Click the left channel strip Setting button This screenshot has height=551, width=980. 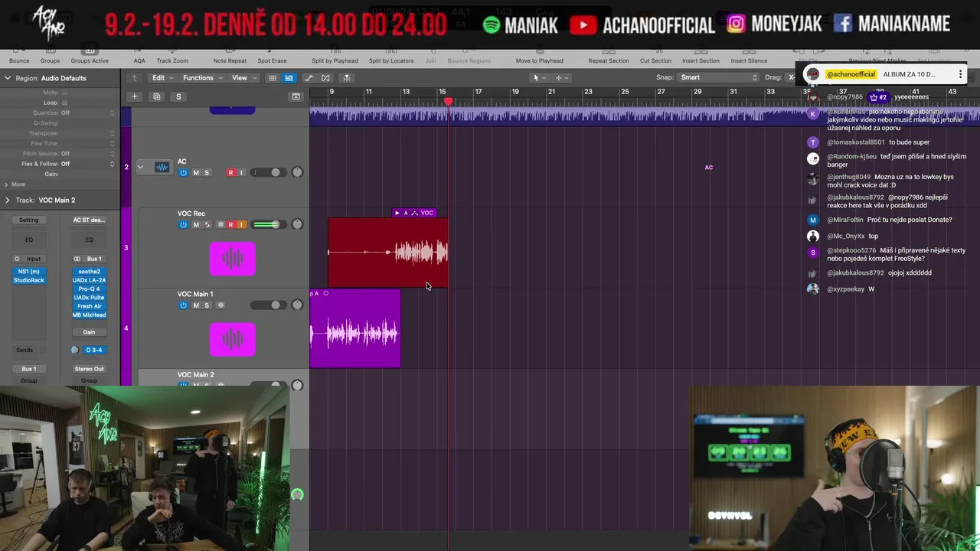[28, 220]
